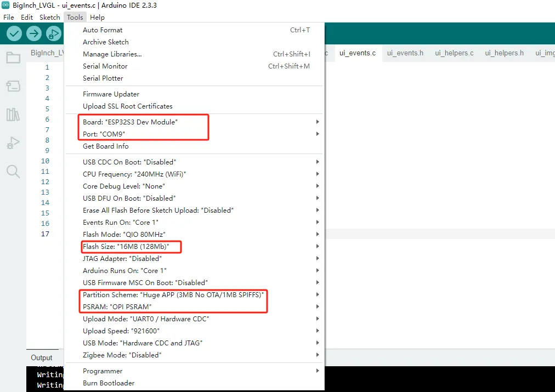Expand USB Firmware MSC On Boot submenu
Viewport: 555px width, 392px height.
[194, 283]
